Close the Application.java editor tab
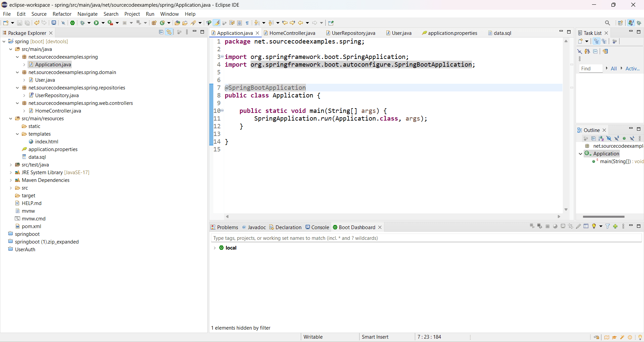This screenshot has height=342, width=644. click(257, 33)
